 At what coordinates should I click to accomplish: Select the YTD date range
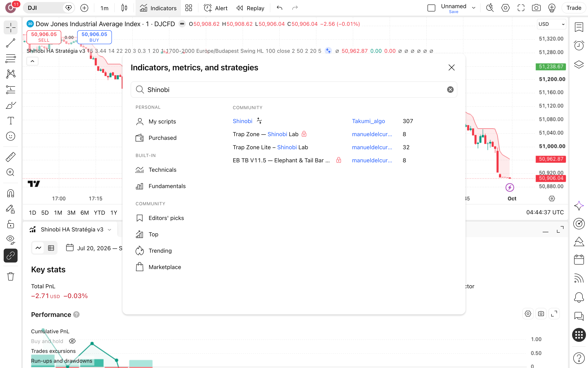tap(99, 212)
